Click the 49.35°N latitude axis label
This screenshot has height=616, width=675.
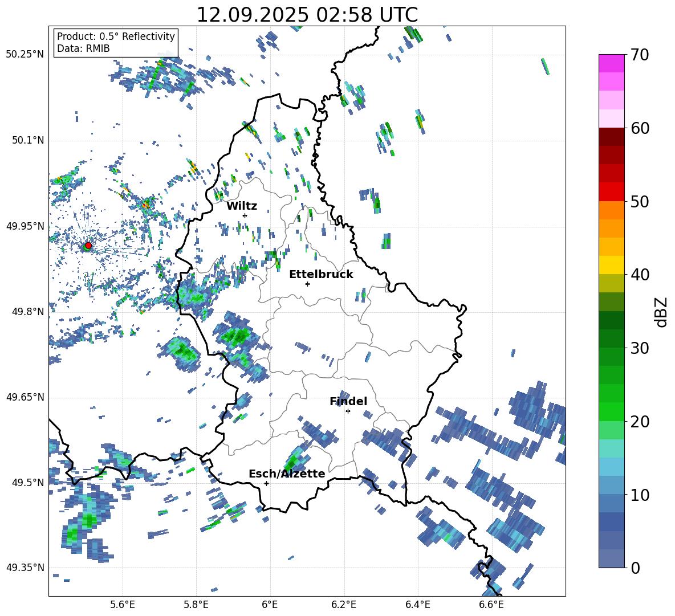point(25,568)
